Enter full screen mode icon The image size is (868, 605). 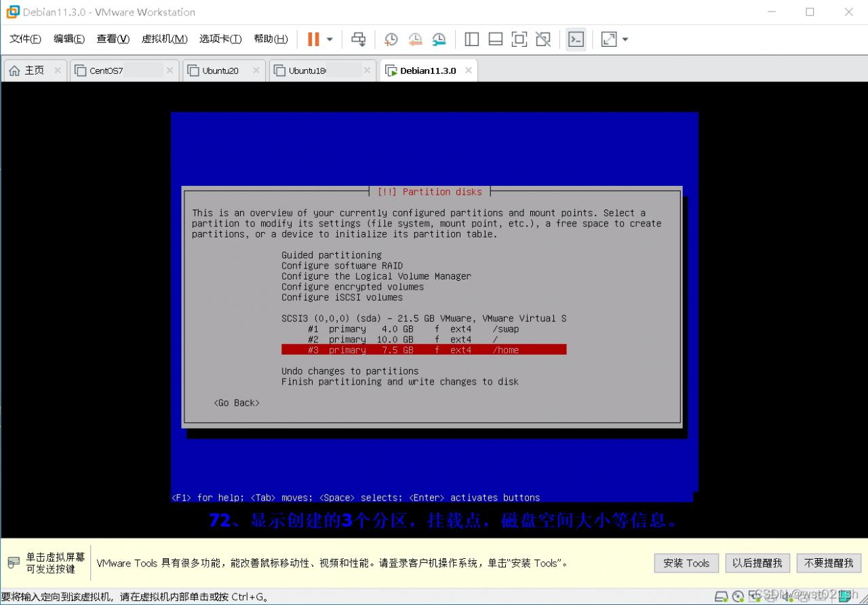pos(519,39)
